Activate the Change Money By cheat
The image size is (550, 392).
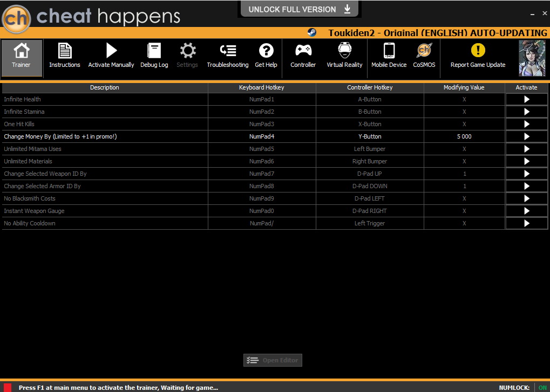pos(526,136)
